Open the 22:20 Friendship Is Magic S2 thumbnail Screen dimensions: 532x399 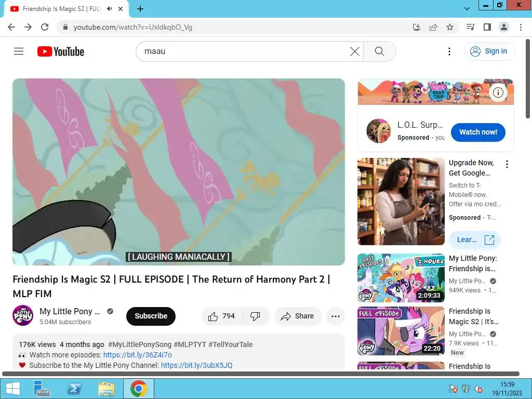coord(401,331)
